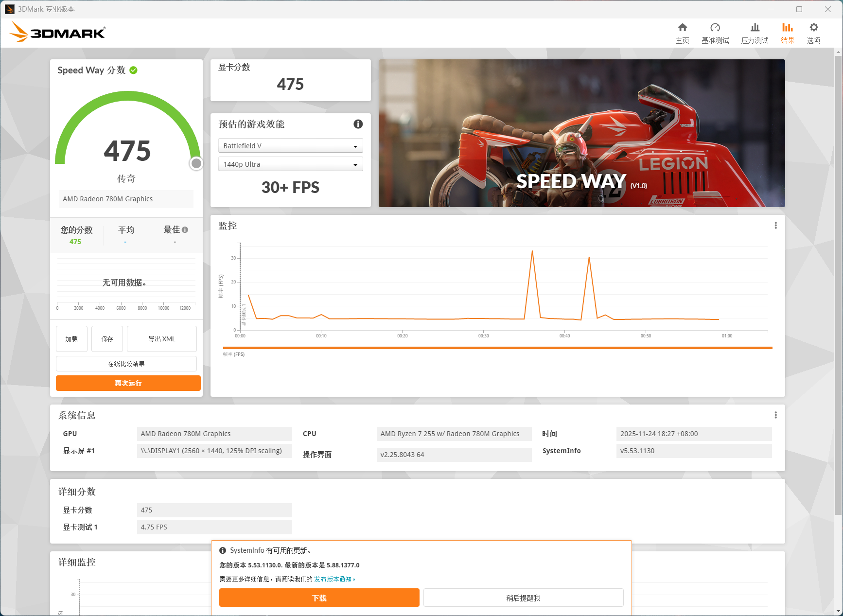Click the 导出 XML button

(162, 339)
